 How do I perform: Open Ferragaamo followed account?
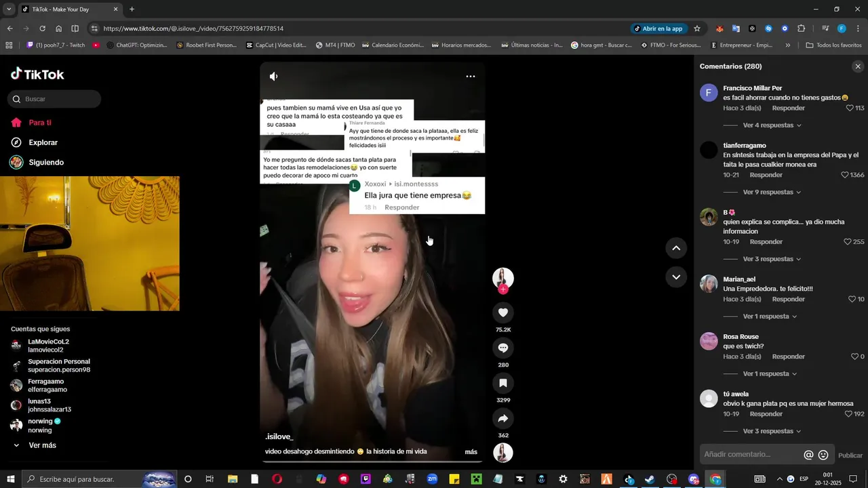39,386
